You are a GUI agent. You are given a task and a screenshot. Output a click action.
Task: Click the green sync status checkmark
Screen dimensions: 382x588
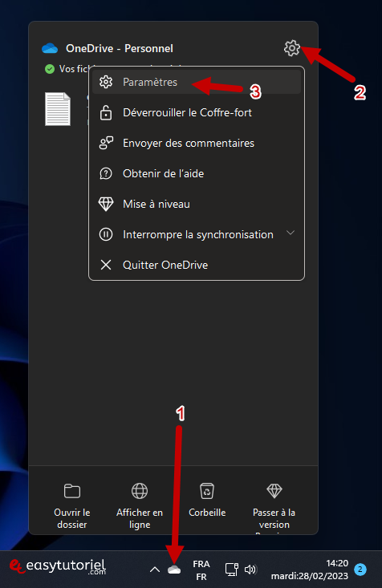(x=50, y=69)
